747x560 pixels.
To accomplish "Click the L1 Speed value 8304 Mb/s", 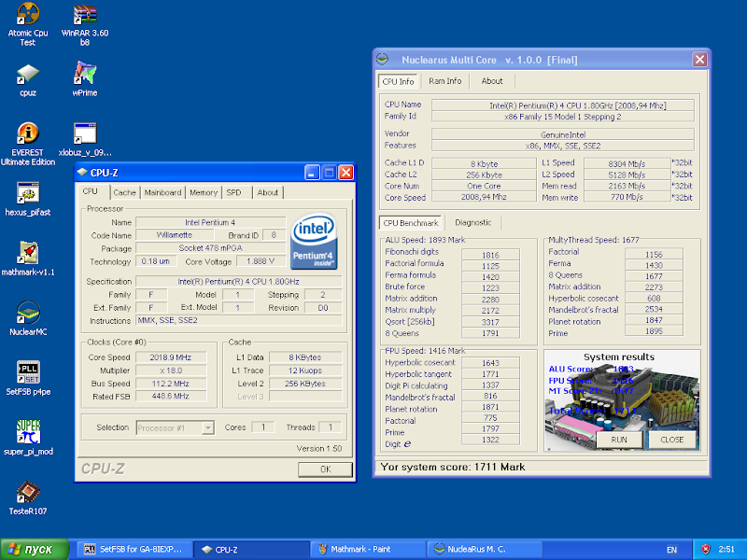I will pyautogui.click(x=627, y=163).
